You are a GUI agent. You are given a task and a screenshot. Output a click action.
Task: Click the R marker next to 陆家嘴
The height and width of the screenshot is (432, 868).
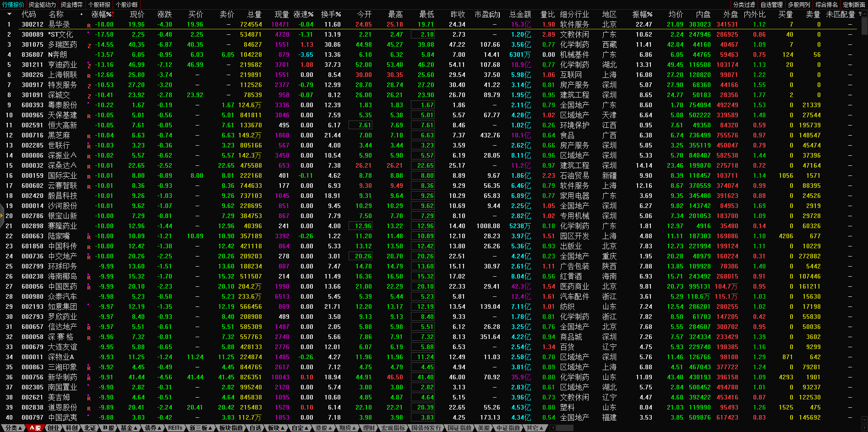click(89, 237)
